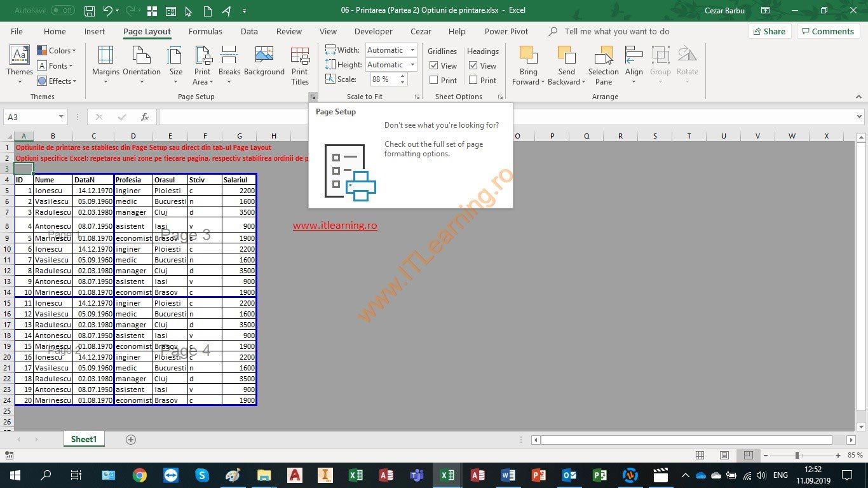Open the Margins options
Image resolution: width=868 pixels, height=488 pixels.
(105, 65)
